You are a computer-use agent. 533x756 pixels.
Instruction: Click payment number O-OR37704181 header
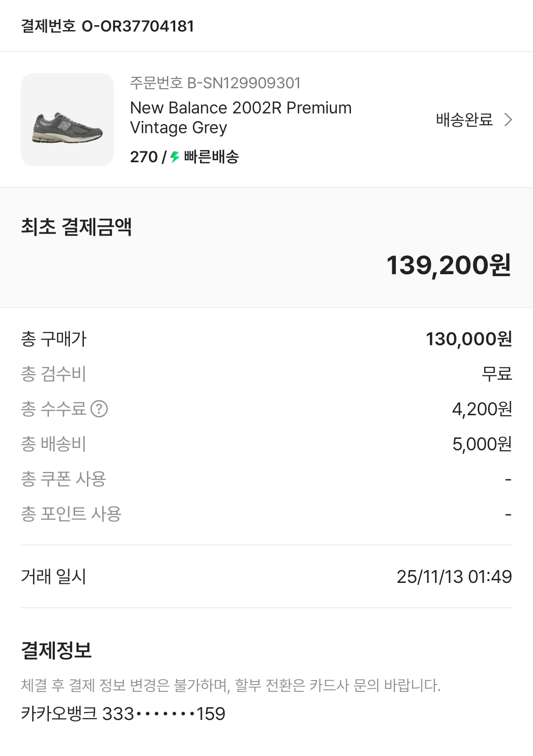coord(108,26)
